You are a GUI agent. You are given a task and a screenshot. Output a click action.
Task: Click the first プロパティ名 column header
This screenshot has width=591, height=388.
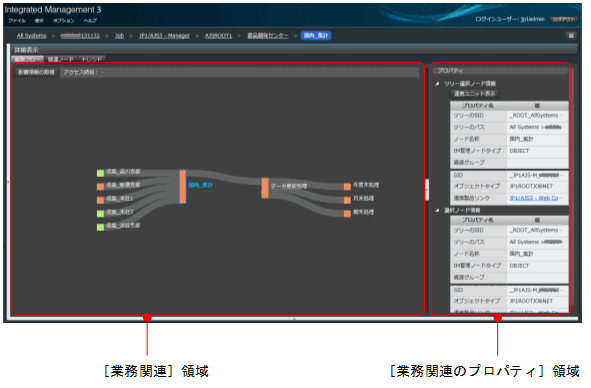click(x=478, y=106)
